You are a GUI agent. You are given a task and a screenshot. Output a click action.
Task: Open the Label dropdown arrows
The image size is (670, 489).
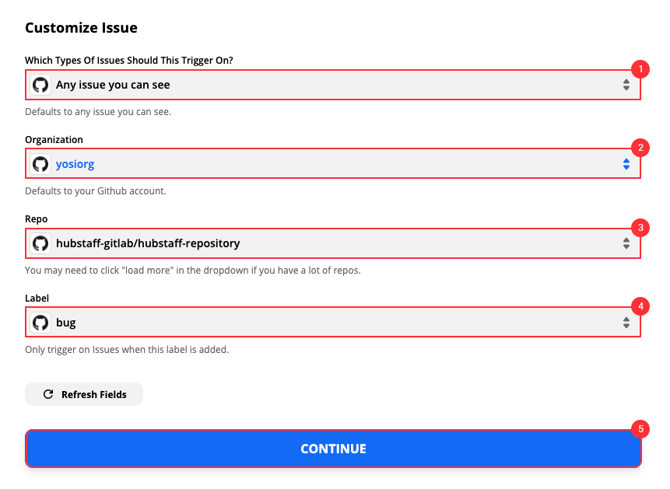coord(626,322)
